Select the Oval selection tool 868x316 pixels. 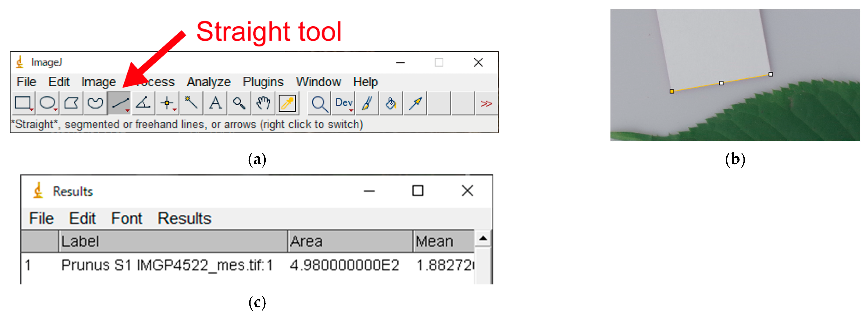coord(48,103)
